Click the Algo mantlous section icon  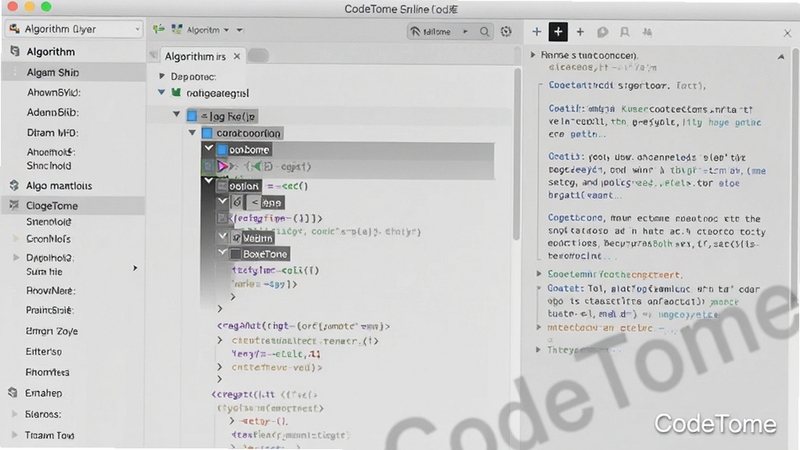tap(14, 185)
